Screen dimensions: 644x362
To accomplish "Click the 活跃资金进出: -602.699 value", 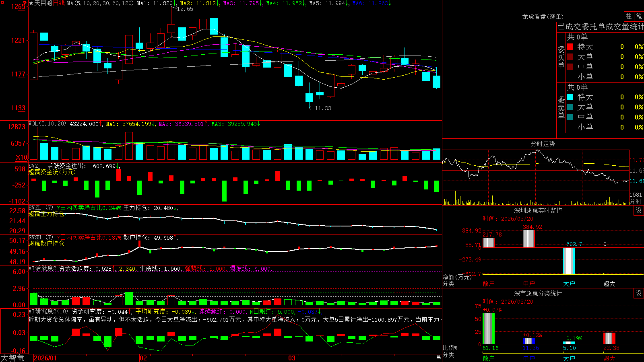I will click(82, 166).
